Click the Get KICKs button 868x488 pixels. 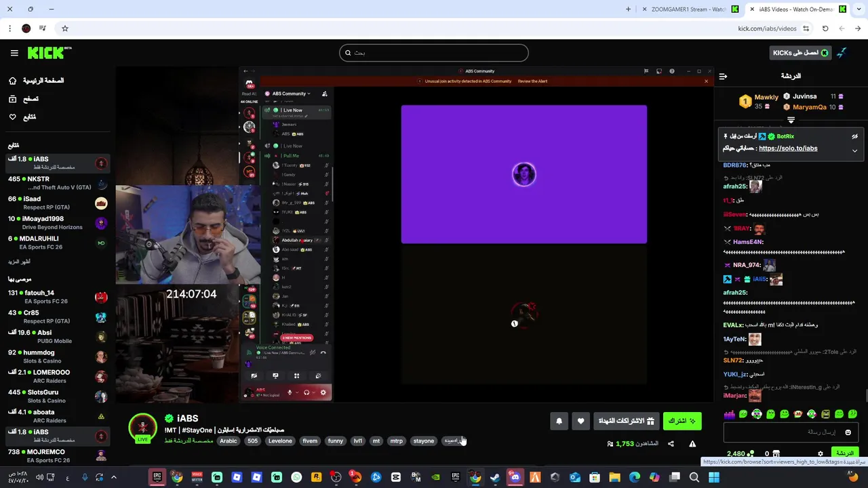coord(800,53)
